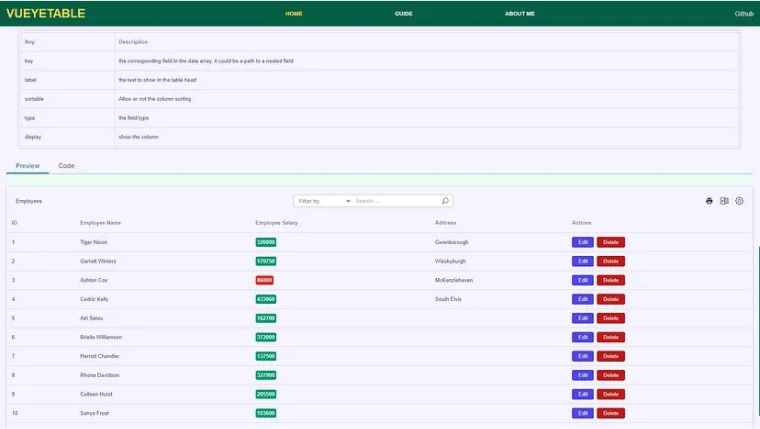
Task: Click Ashton Cox's red salary badge
Action: pyautogui.click(x=265, y=280)
